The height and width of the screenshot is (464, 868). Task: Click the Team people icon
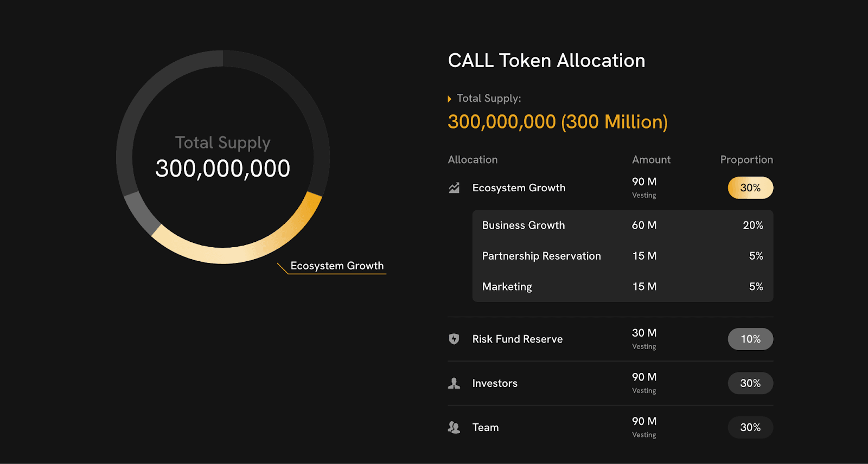pyautogui.click(x=454, y=427)
